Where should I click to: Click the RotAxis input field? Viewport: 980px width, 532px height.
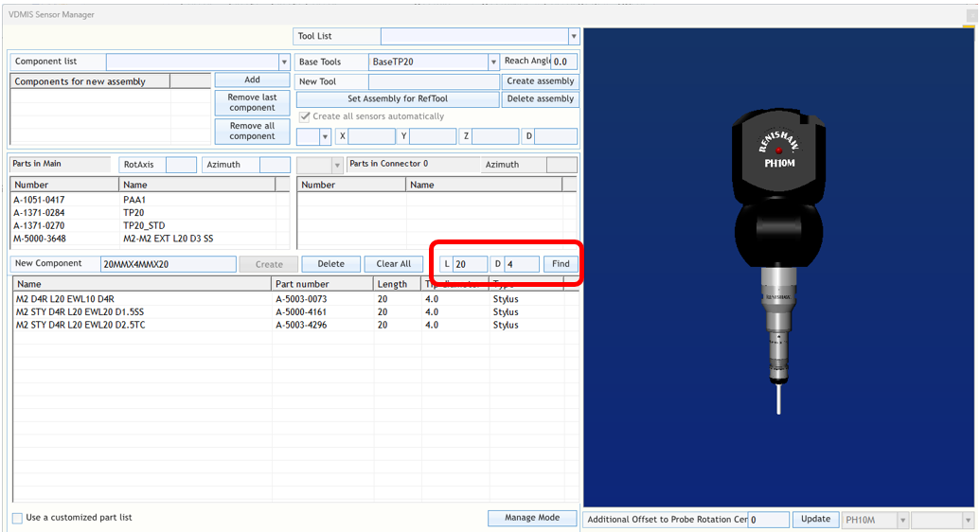click(x=181, y=165)
